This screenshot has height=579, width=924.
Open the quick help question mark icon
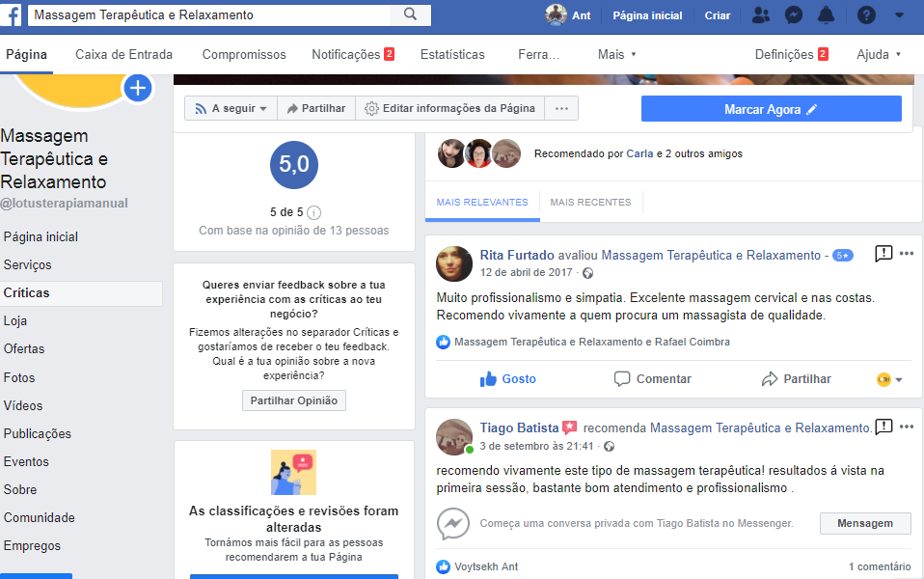click(866, 15)
